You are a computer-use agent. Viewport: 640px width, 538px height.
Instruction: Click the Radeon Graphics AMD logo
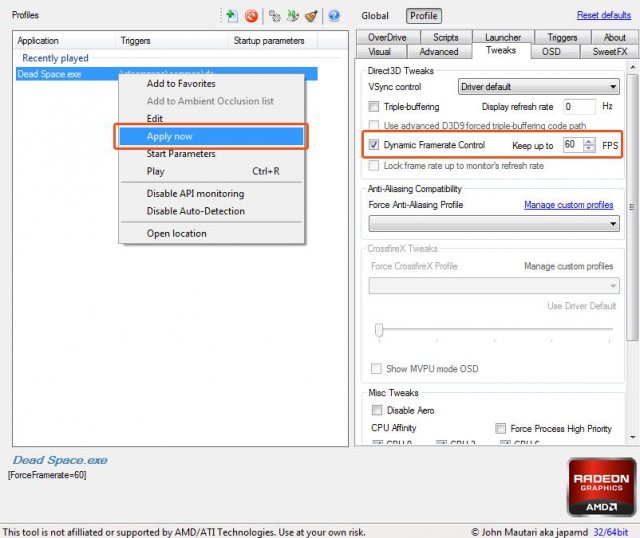(601, 486)
